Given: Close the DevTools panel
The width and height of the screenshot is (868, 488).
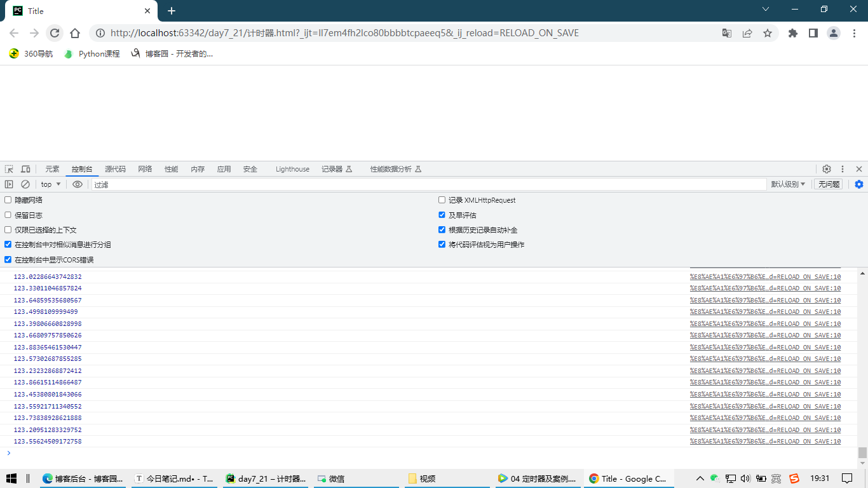Looking at the screenshot, I should (x=859, y=169).
